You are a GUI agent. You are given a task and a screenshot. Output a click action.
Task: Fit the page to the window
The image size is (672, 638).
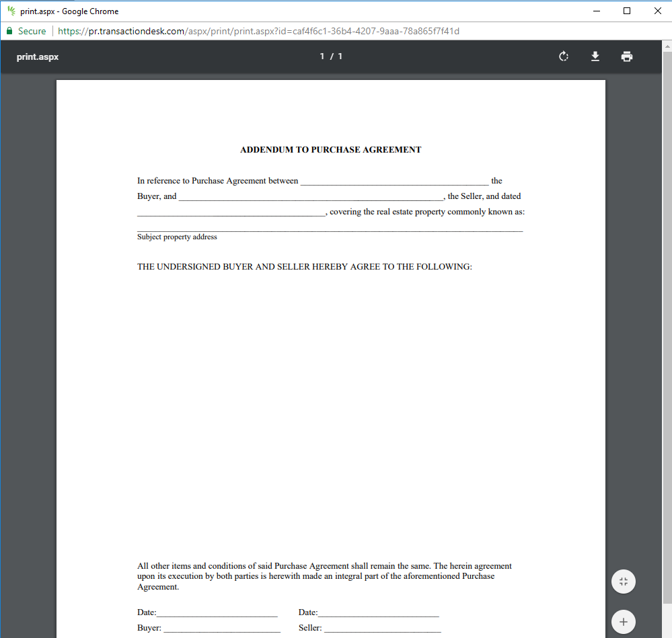click(623, 581)
